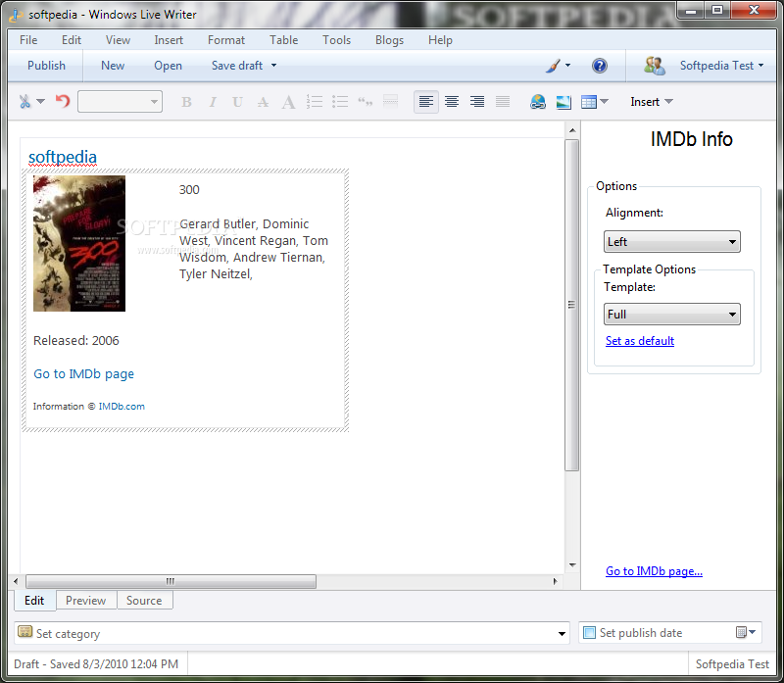Viewport: 784px width, 683px height.
Task: Click the Publish button
Action: point(46,66)
